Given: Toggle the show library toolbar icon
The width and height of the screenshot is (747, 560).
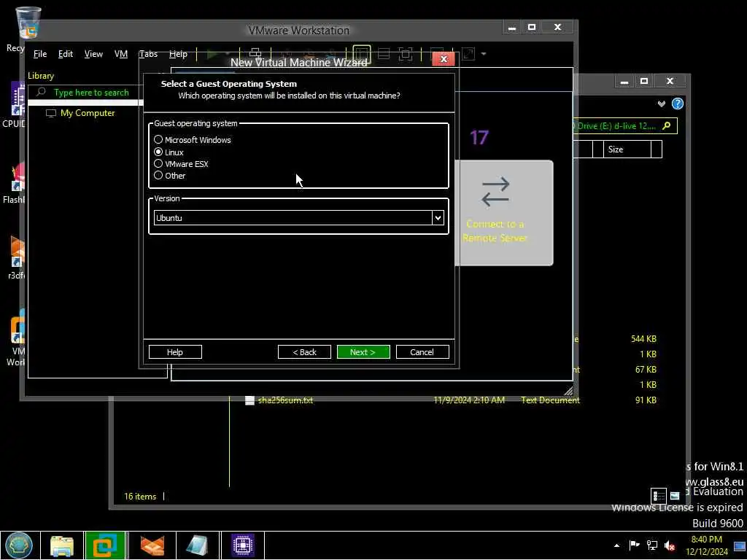Looking at the screenshot, I should pyautogui.click(x=362, y=53).
